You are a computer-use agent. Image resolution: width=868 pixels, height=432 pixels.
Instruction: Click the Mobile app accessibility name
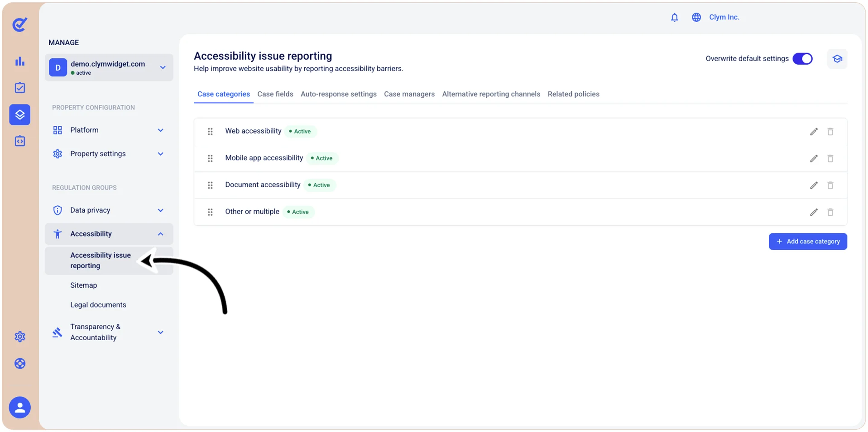[264, 158]
